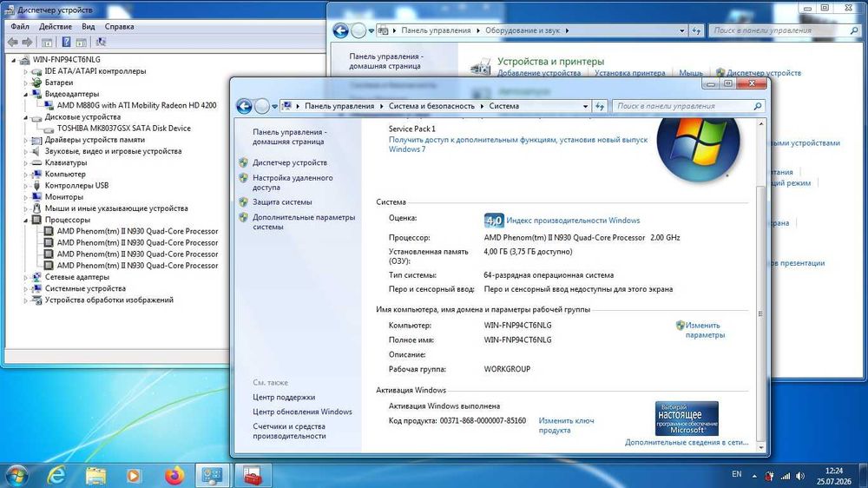868x488 pixels.
Task: Select the Устройства обработки изображений icon
Action: click(37, 300)
